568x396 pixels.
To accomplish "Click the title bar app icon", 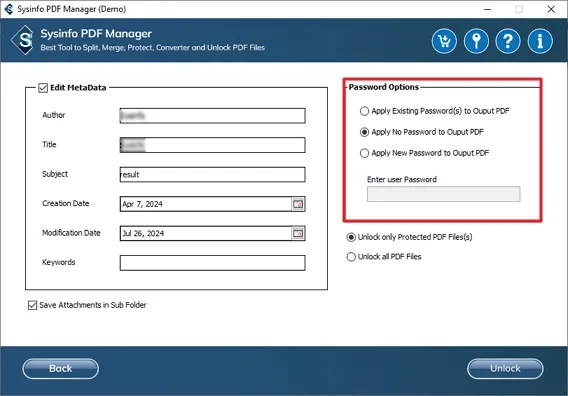I will [9, 9].
